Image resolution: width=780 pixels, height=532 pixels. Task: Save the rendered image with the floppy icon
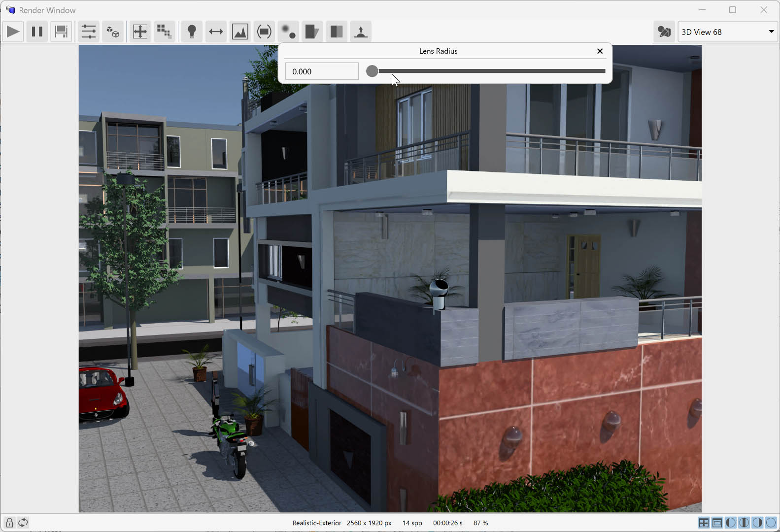point(61,32)
